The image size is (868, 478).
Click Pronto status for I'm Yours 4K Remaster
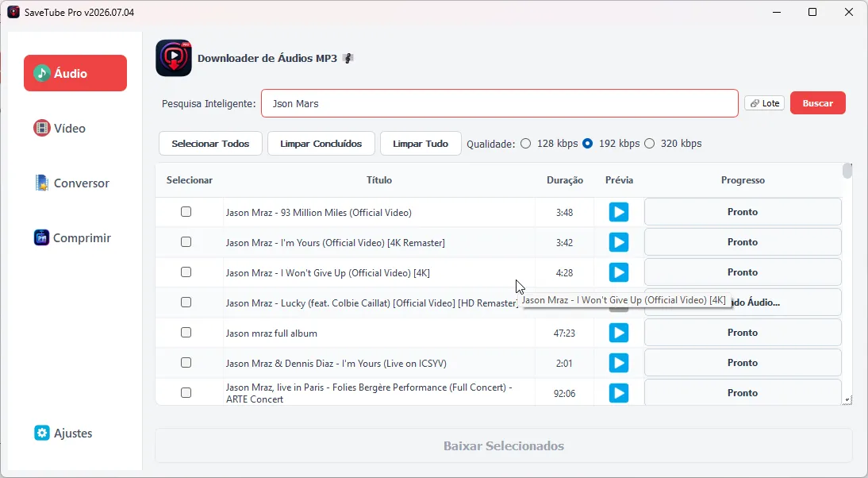point(743,242)
